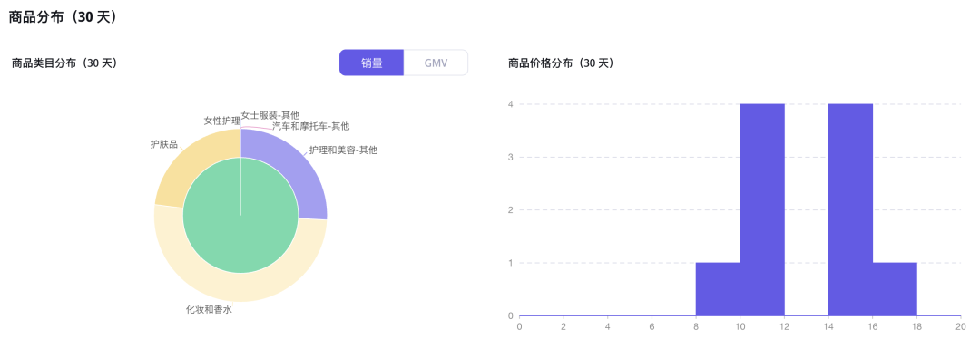The image size is (980, 349).
Task: Select the 护肤品 chart label
Action: pos(163,144)
